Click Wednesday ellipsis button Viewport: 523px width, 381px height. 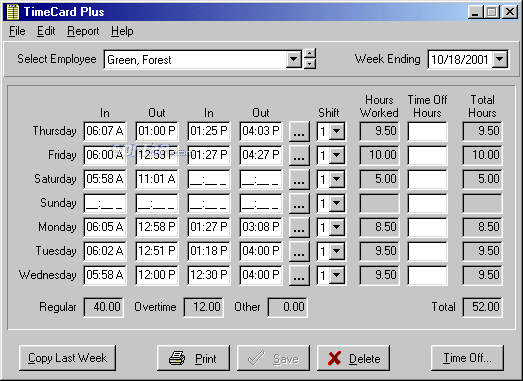click(x=299, y=276)
